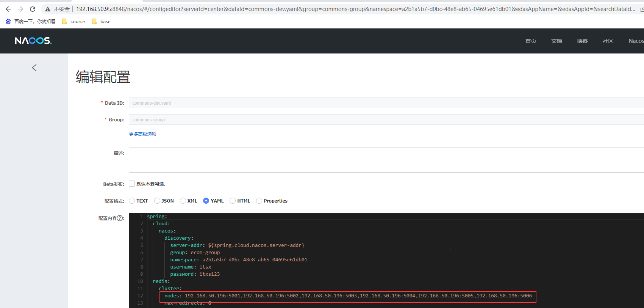Click the server-addr line in editor

[237, 245]
